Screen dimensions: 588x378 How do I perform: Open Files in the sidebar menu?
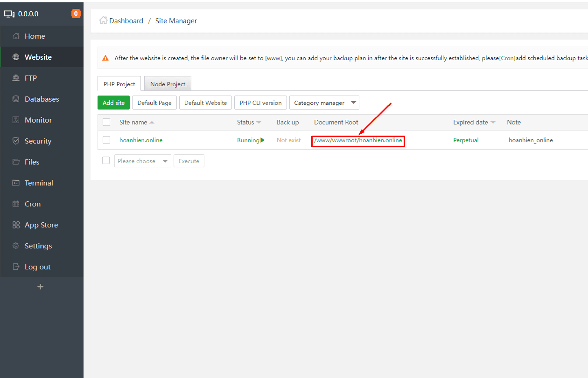[x=32, y=162]
